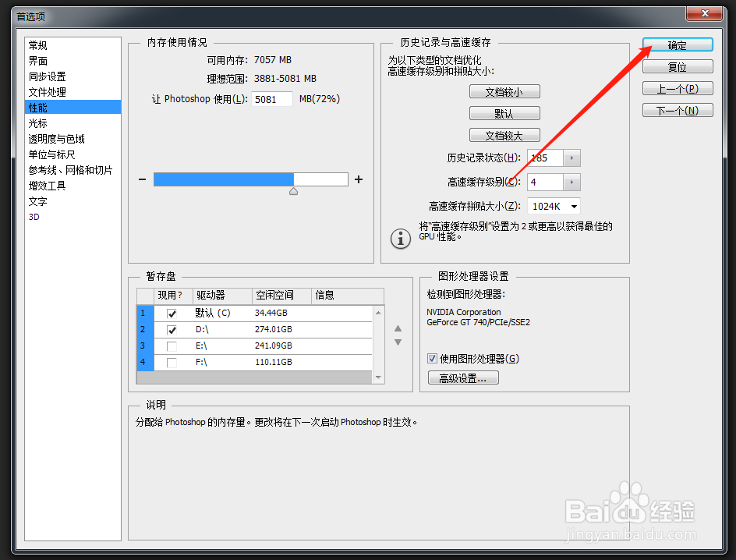Click 理想范围 3881-5081 MB value

[x=285, y=79]
